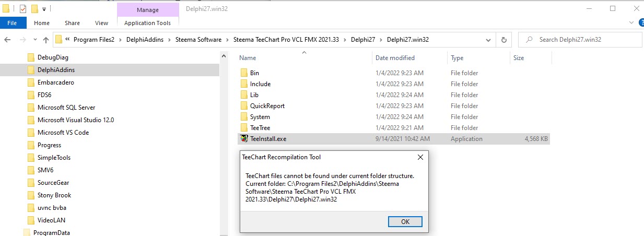The width and height of the screenshot is (644, 236).
Task: Refresh the Delphi27.win32 folder view
Action: point(504,40)
